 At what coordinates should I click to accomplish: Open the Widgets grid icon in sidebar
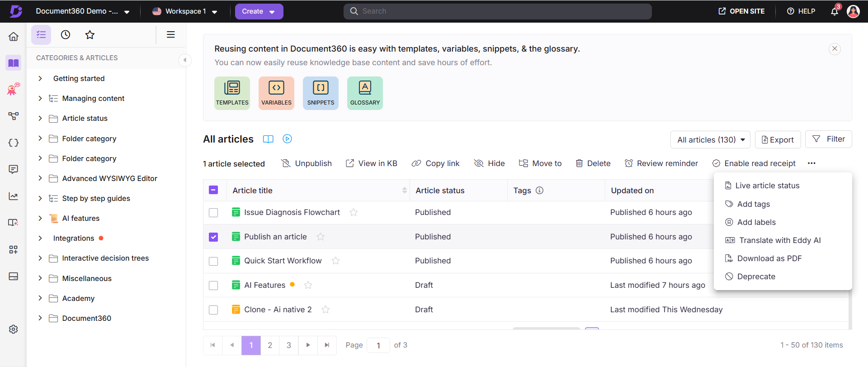14,249
